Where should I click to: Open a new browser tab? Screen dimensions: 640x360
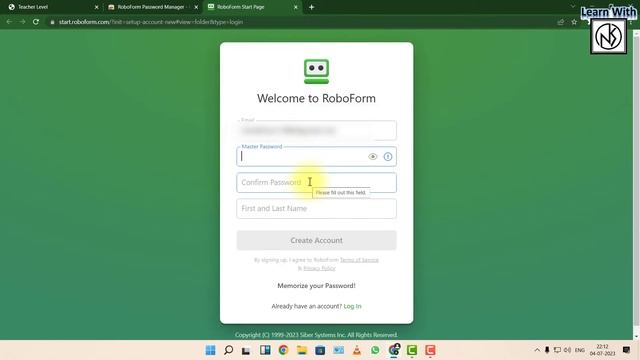pos(311,7)
